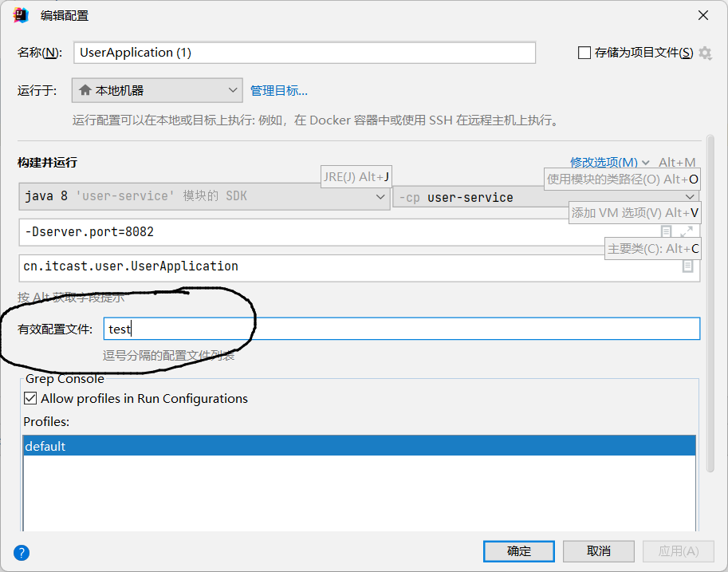Click the Profiles: label
Viewport: 728px width, 572px height.
(x=46, y=421)
